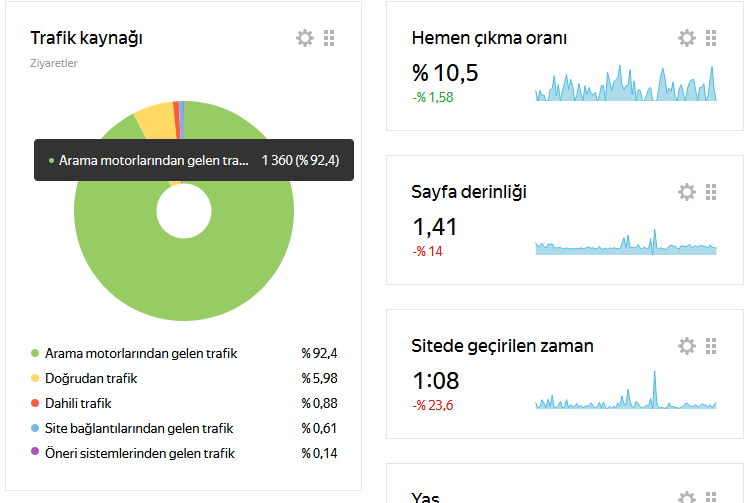
Task: Click grid handle icon of Sayfa derinliği widget
Action: click(711, 192)
